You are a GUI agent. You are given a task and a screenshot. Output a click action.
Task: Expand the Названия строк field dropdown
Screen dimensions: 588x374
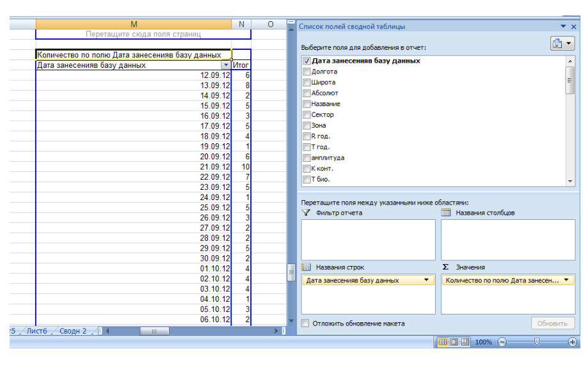(426, 280)
